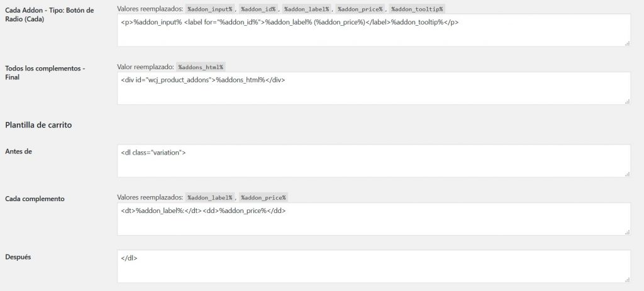This screenshot has width=644, height=291.
Task: Select the %addons_html% placeholder tag
Action: [201, 67]
